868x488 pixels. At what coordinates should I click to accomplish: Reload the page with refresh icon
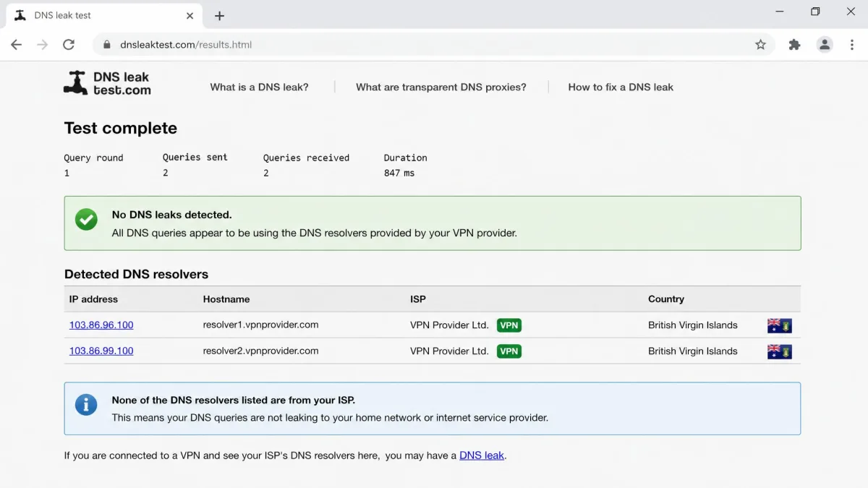[69, 45]
